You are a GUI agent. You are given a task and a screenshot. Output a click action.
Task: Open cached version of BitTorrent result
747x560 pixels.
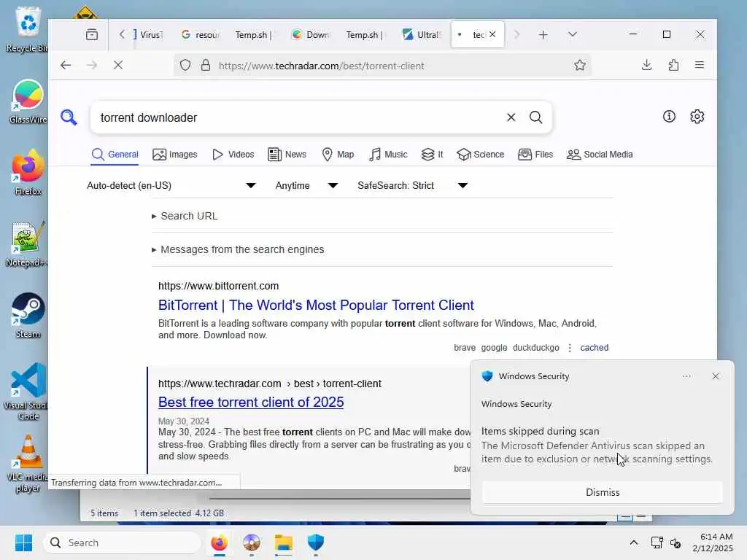point(594,348)
